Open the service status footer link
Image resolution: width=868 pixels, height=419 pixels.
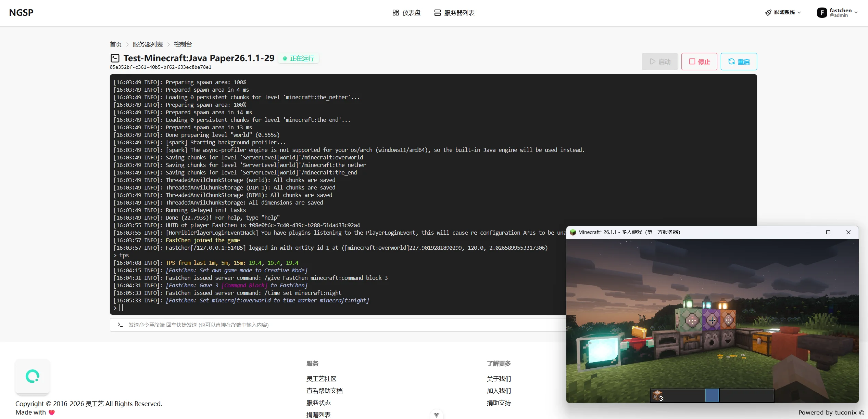tap(318, 403)
